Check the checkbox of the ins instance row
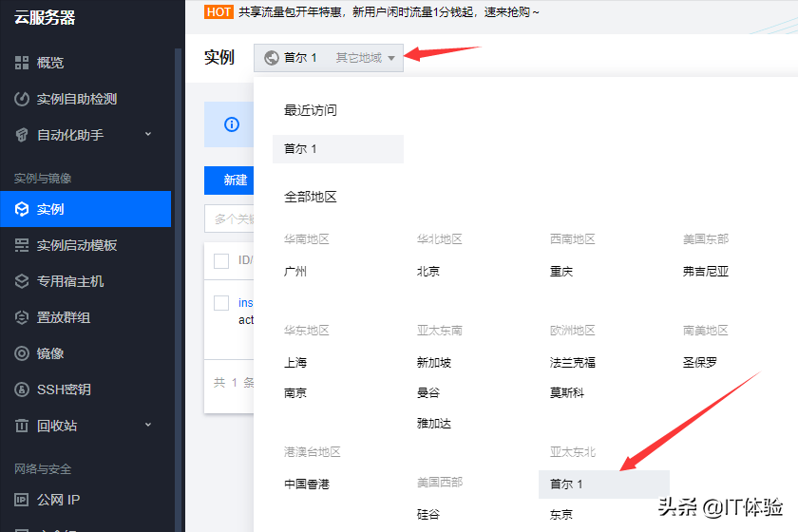Screen dimensions: 798x532 [221, 303]
